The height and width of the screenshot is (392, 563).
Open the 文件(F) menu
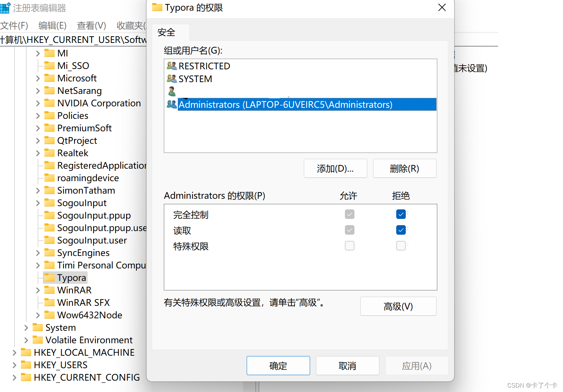point(14,25)
